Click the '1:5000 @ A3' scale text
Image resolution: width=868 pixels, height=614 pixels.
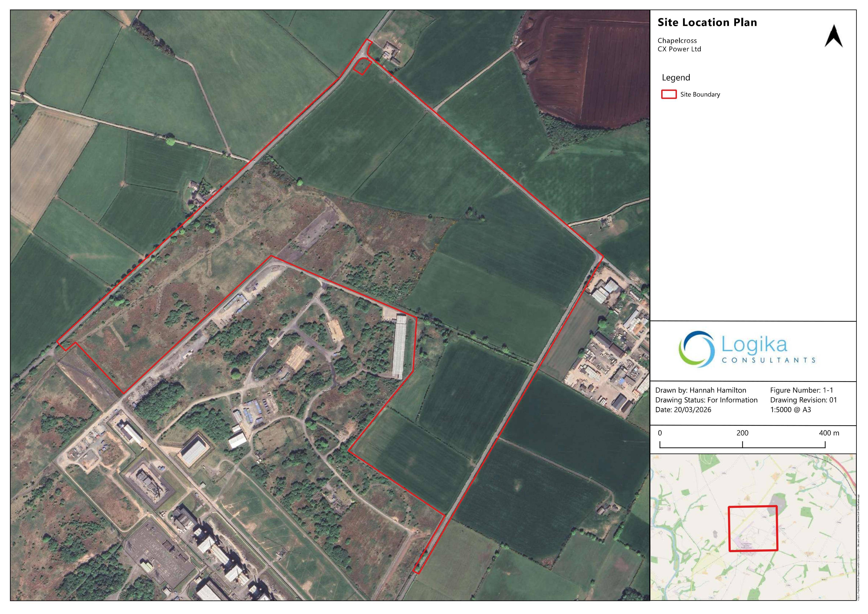[x=790, y=410]
